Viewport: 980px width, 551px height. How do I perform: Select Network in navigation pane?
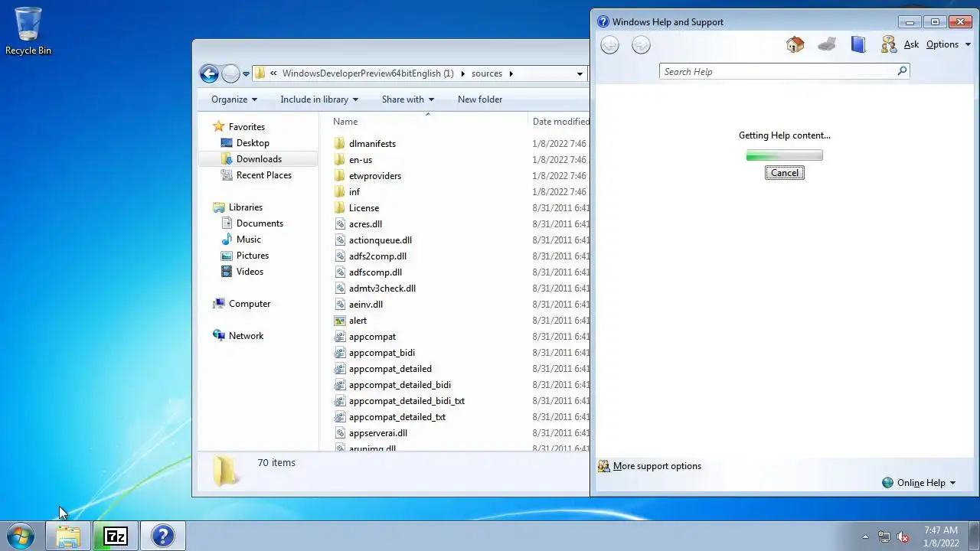tap(246, 335)
